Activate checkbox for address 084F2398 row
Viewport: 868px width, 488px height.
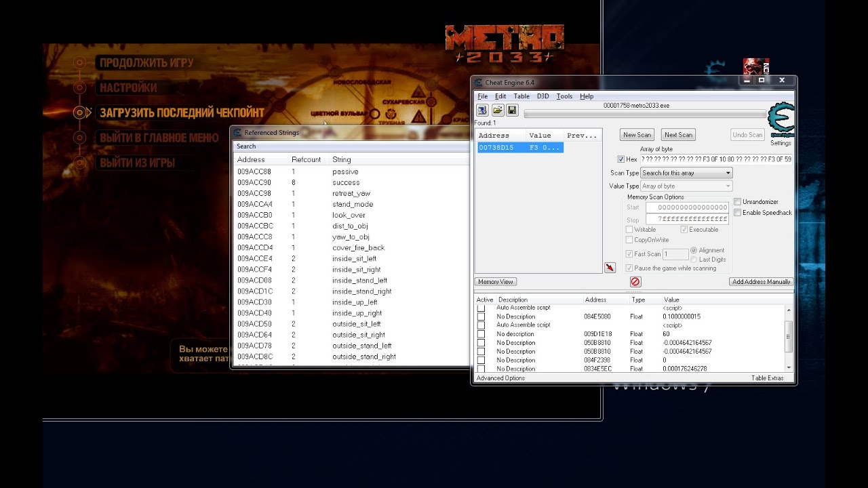tap(481, 361)
